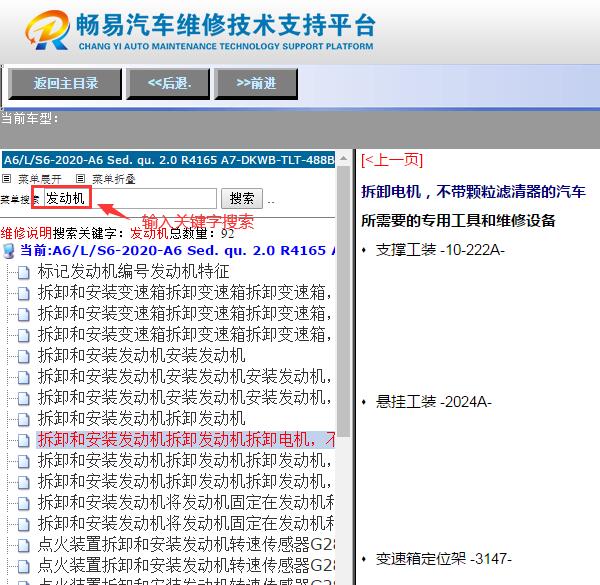The width and height of the screenshot is (600, 585).
Task: Open the 拆卸和安装发动机拆卸发动机 tree entry
Action: [x=141, y=419]
